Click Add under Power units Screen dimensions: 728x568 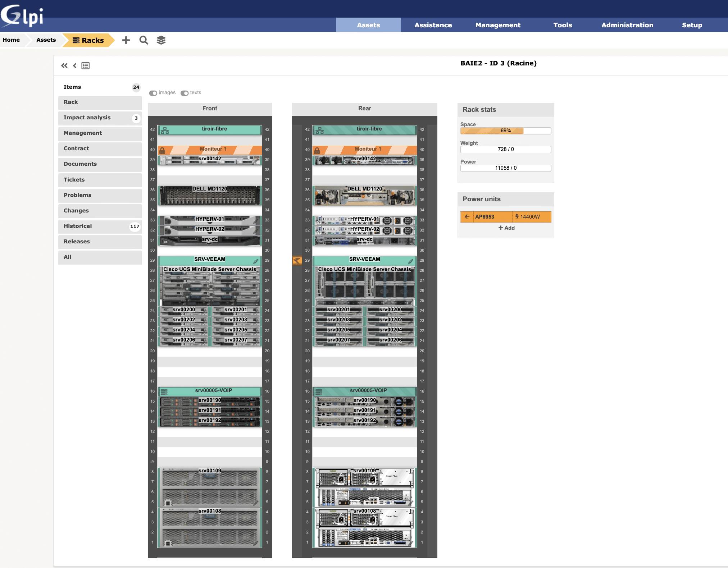click(506, 228)
